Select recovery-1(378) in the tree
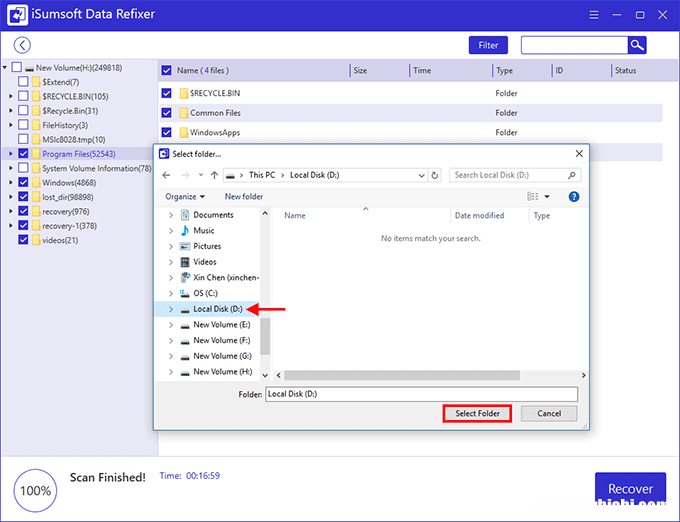The image size is (680, 522). click(x=69, y=226)
